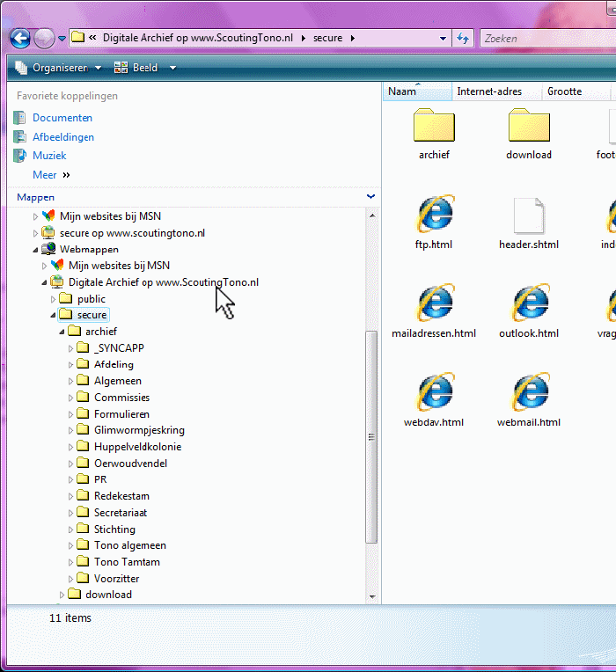Click in the Zoeken search box
The width and height of the screenshot is (616, 672).
[x=546, y=39]
